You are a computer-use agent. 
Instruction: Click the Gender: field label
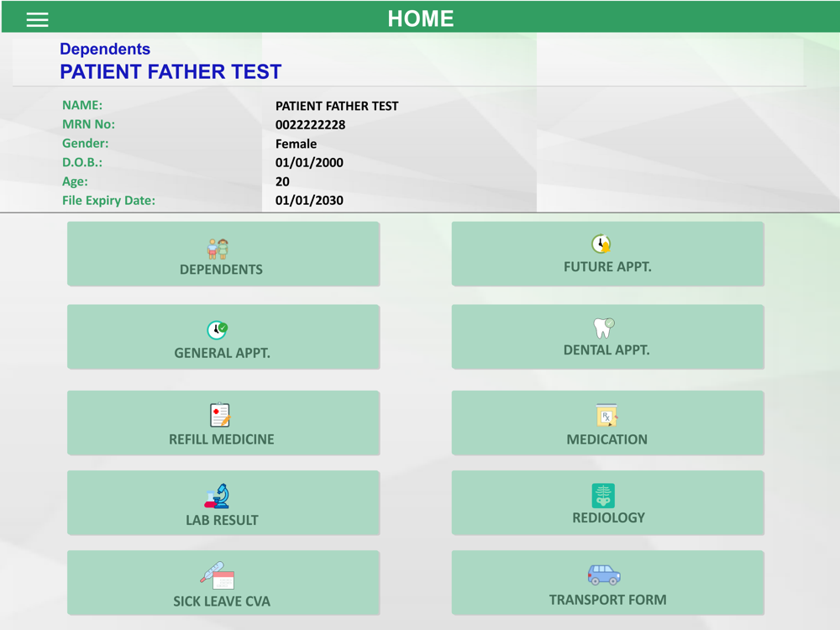coord(85,143)
